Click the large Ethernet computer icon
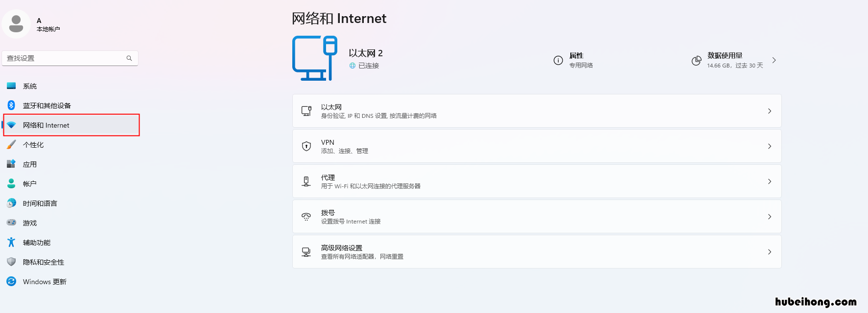The width and height of the screenshot is (868, 313). pyautogui.click(x=315, y=58)
